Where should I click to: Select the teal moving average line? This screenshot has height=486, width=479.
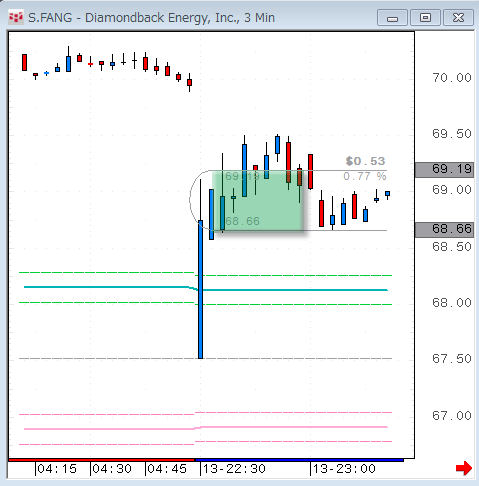(x=206, y=289)
